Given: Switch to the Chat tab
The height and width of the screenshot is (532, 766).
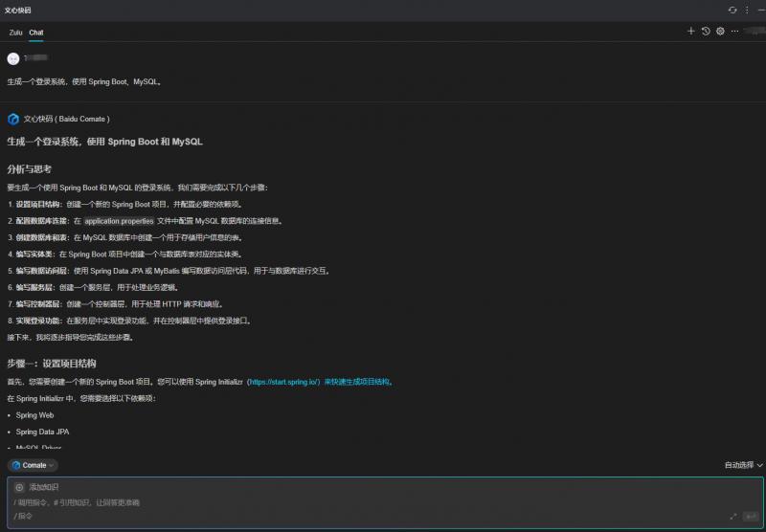Looking at the screenshot, I should (x=36, y=33).
